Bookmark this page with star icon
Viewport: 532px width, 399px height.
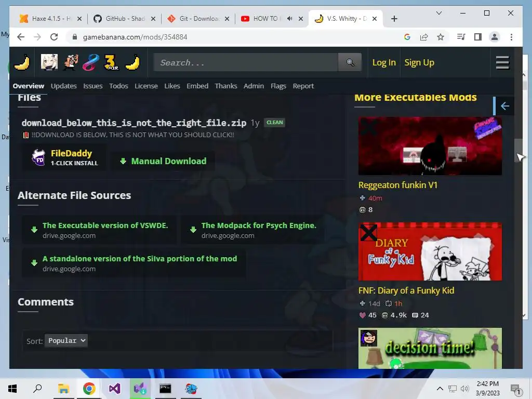coord(441,37)
